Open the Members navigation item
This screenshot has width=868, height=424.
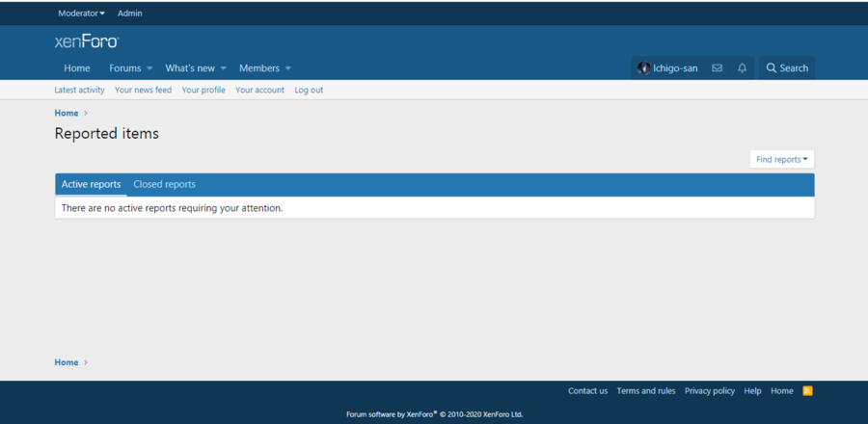259,68
